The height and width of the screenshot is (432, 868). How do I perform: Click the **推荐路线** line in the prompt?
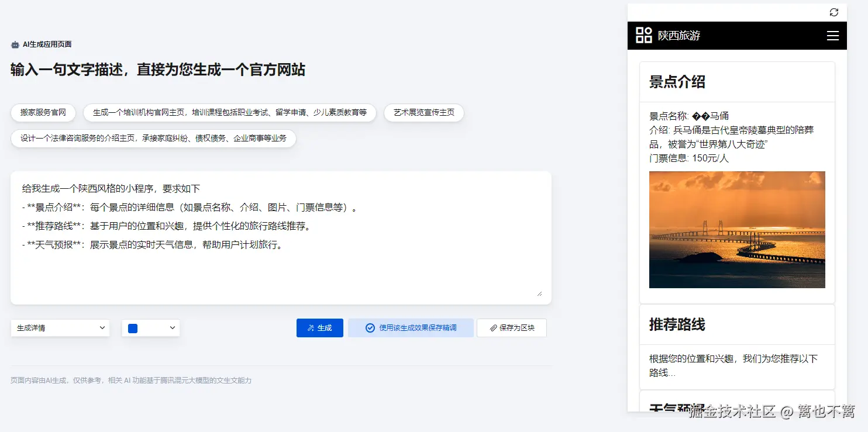click(x=166, y=226)
